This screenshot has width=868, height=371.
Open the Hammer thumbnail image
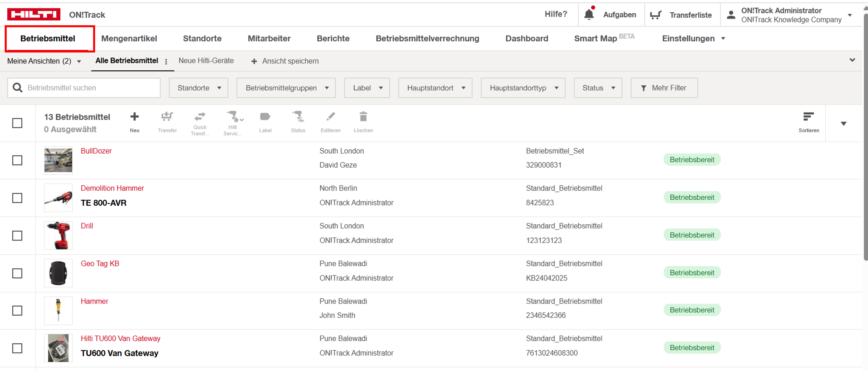[58, 310]
